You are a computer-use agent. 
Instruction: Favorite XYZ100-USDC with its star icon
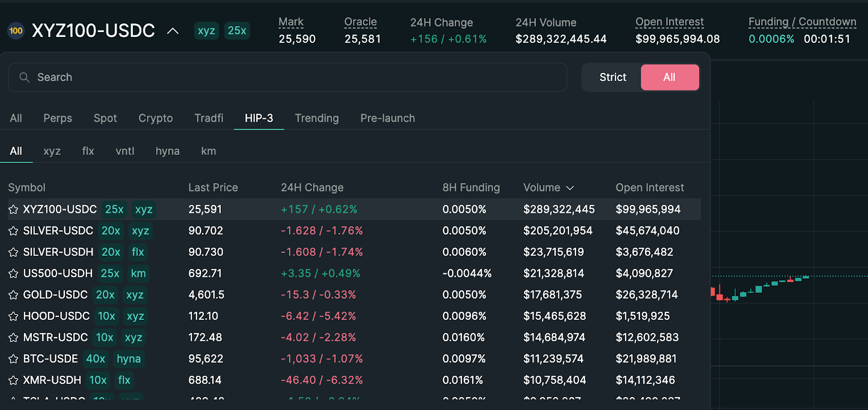coord(14,210)
